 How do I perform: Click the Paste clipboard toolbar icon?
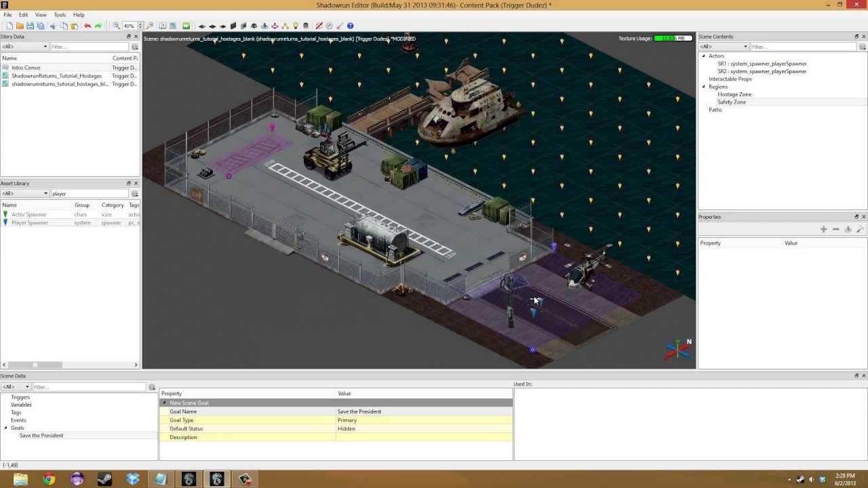[x=75, y=26]
